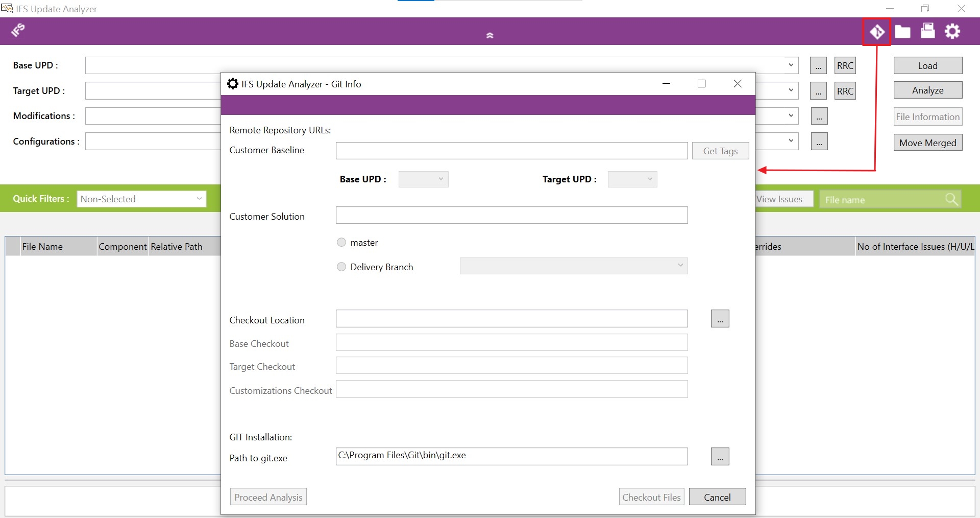Click the File Name column header
This screenshot has width=980, height=518.
click(x=42, y=247)
